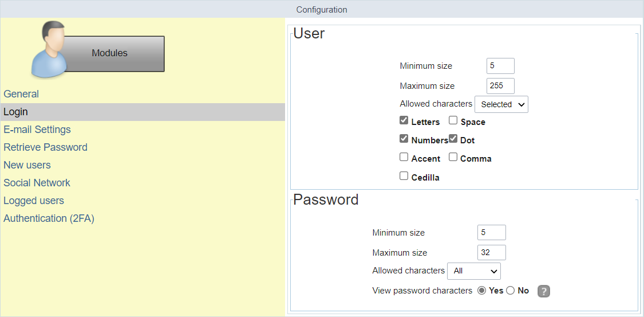Expand User allowed characters dropdown
Screen dimensions: 644x317
[501, 104]
